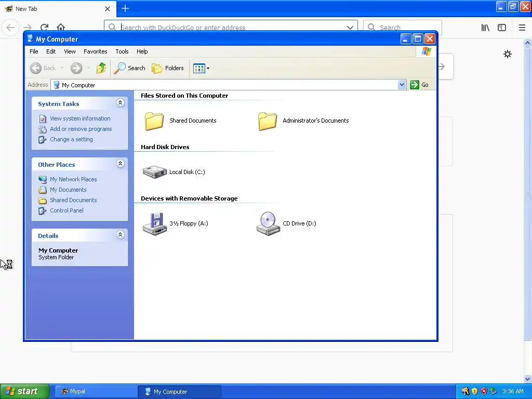532x399 pixels.
Task: Click the Up folder toolbar icon
Action: coord(101,68)
